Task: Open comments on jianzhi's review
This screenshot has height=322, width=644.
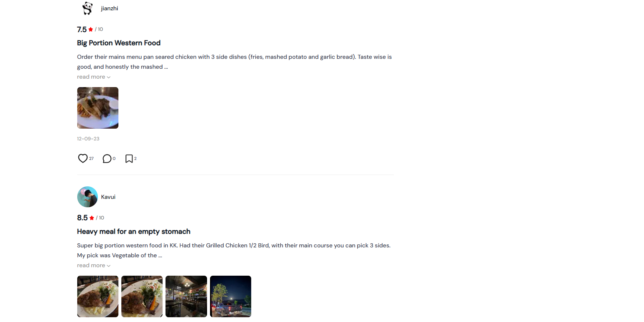Action: point(107,159)
